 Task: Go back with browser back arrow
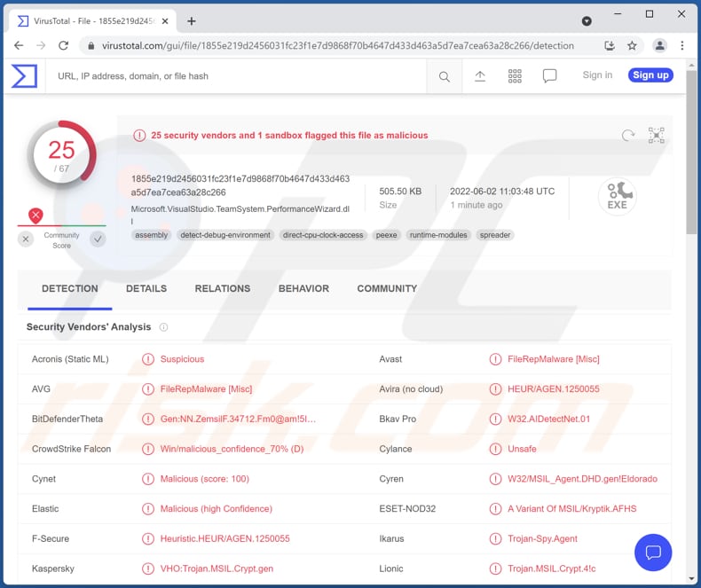[x=19, y=45]
